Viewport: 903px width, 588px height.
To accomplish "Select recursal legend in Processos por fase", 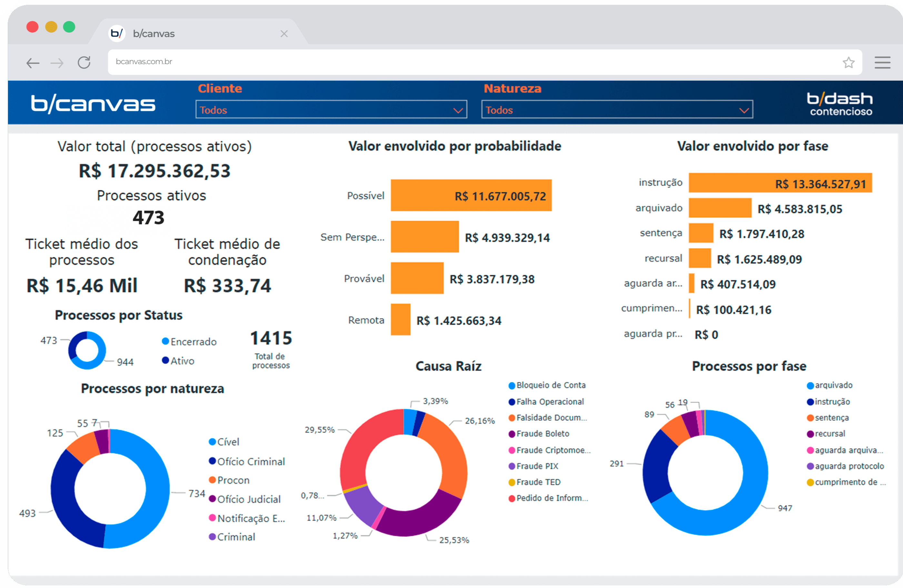I will click(826, 433).
